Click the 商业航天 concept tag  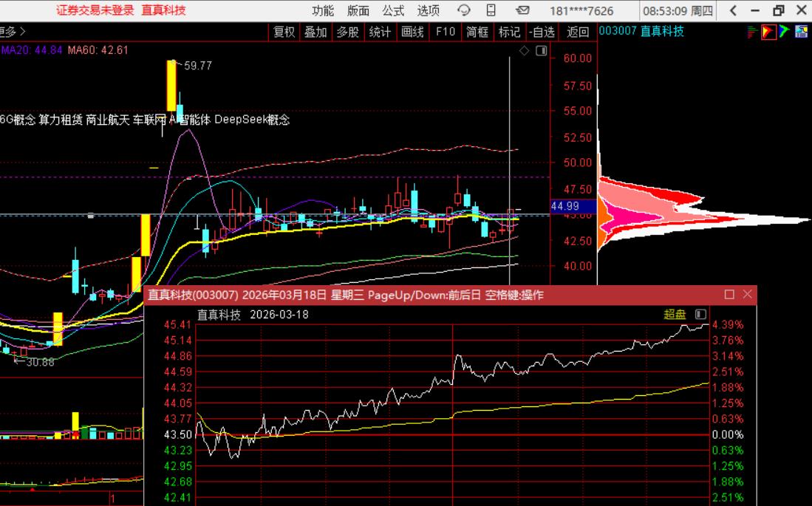(107, 120)
